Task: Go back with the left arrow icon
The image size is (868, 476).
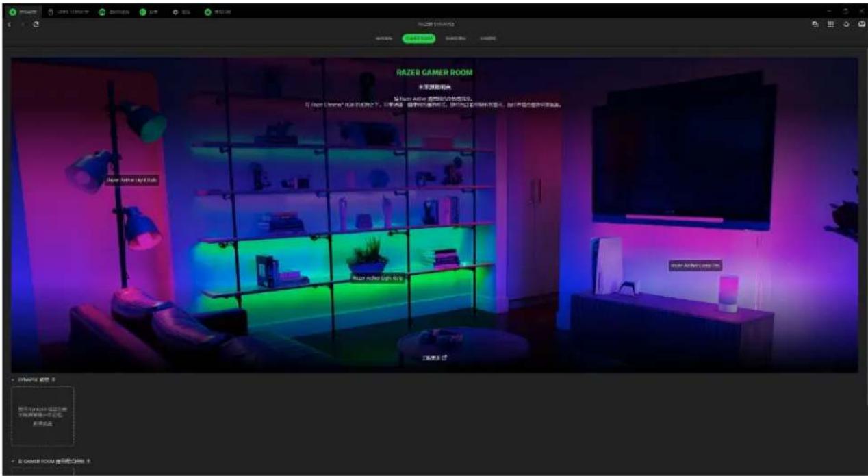Action: coord(10,24)
